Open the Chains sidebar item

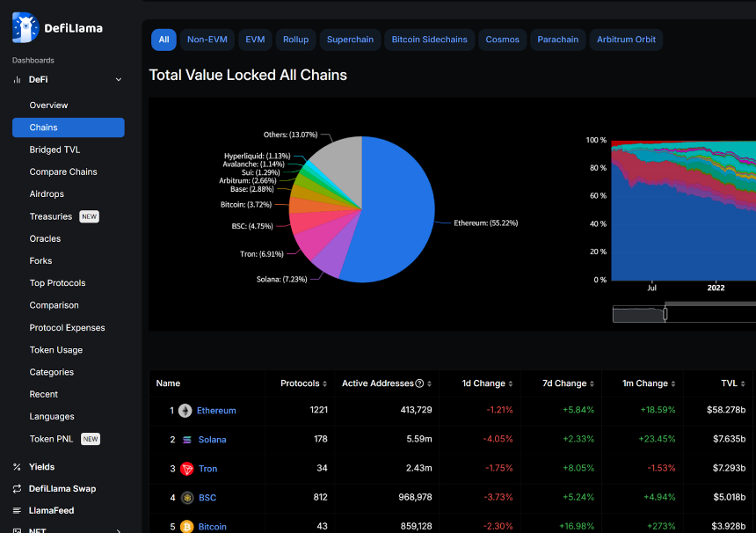(69, 128)
